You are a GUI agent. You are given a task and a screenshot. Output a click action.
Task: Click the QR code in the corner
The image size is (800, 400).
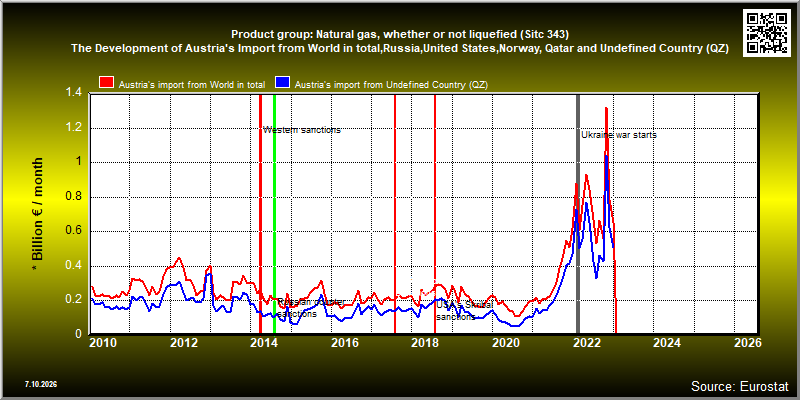click(766, 32)
